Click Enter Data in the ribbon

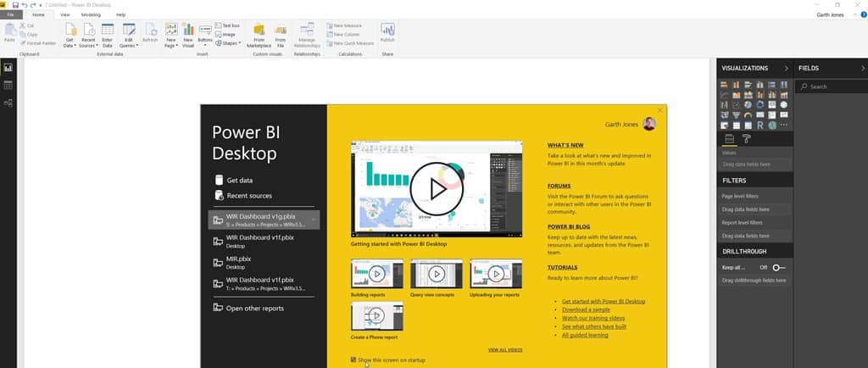[x=108, y=36]
